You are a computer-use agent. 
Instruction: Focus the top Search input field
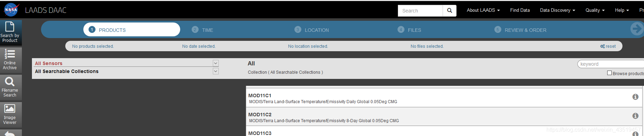tap(420, 11)
